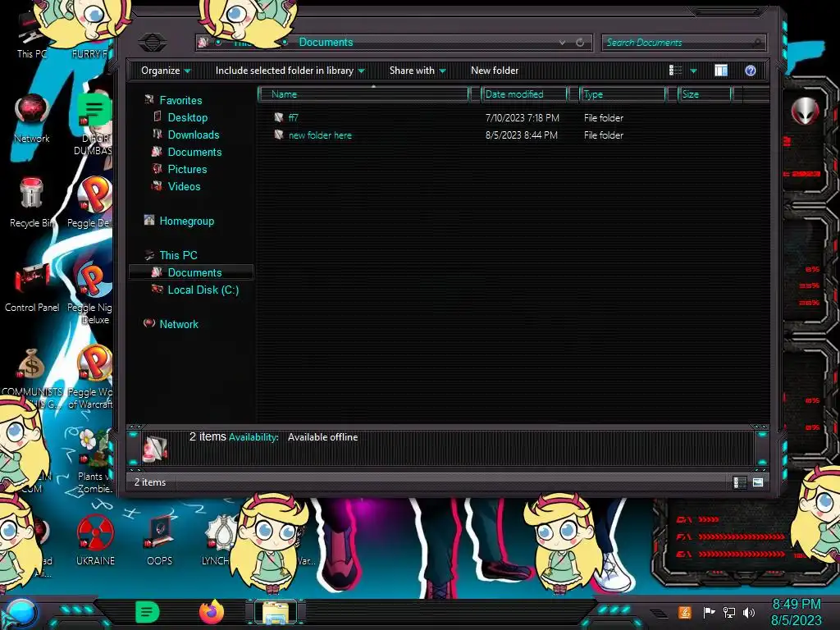Screen dimensions: 840x630
Task: Open Downloads under Favorites
Action: click(194, 135)
